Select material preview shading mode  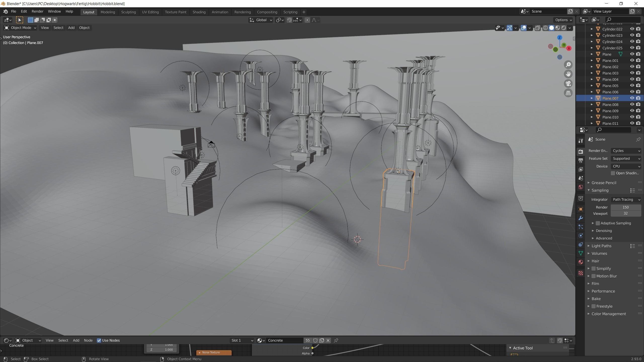coord(557,28)
